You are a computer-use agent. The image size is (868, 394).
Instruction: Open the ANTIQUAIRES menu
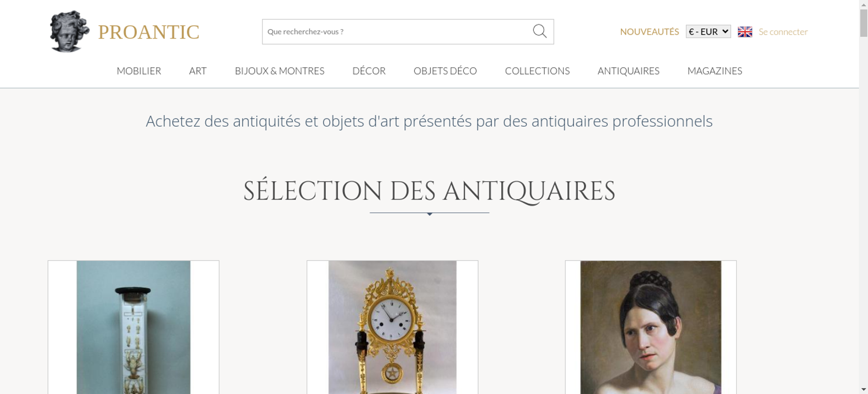628,71
